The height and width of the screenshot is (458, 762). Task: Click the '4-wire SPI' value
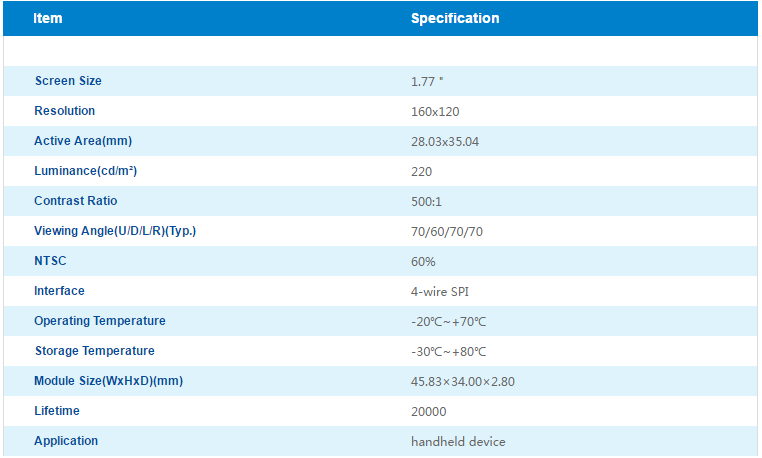pos(440,292)
